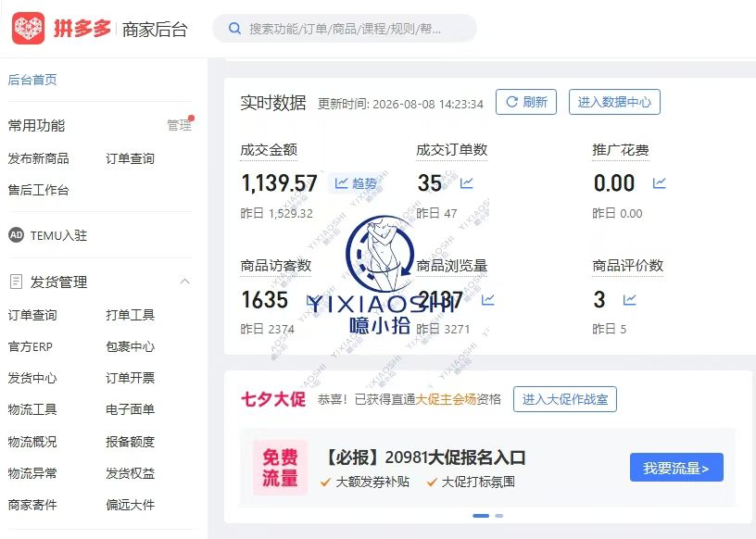Go to 后台首页

[32, 80]
